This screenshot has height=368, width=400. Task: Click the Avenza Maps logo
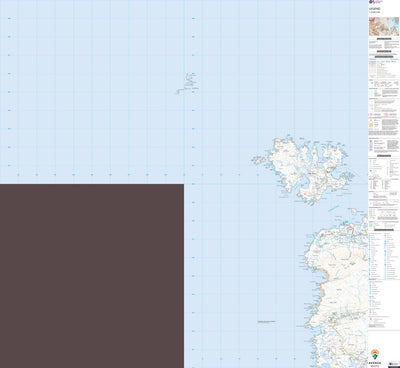(x=375, y=358)
